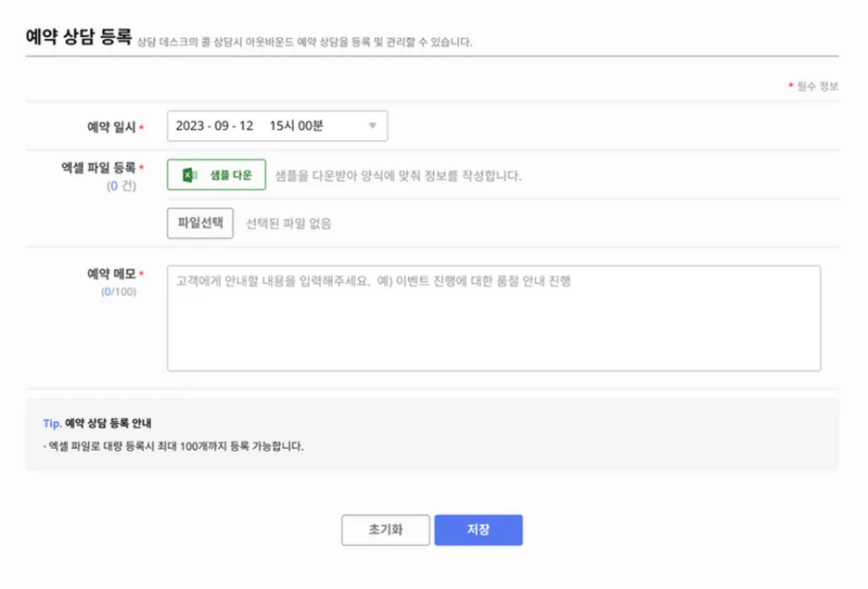Reset the form using 초기화
Viewport: 868px width, 589px height.
pos(386,530)
